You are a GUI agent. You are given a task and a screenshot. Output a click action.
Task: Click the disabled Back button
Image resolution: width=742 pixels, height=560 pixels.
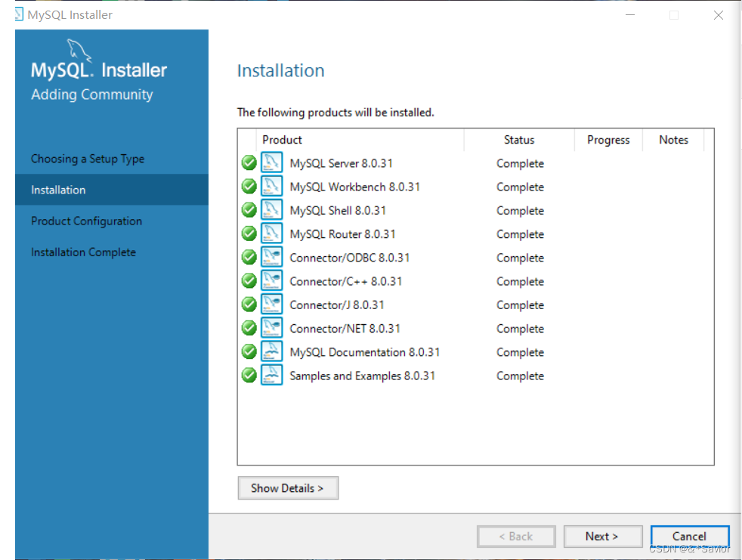[516, 537]
